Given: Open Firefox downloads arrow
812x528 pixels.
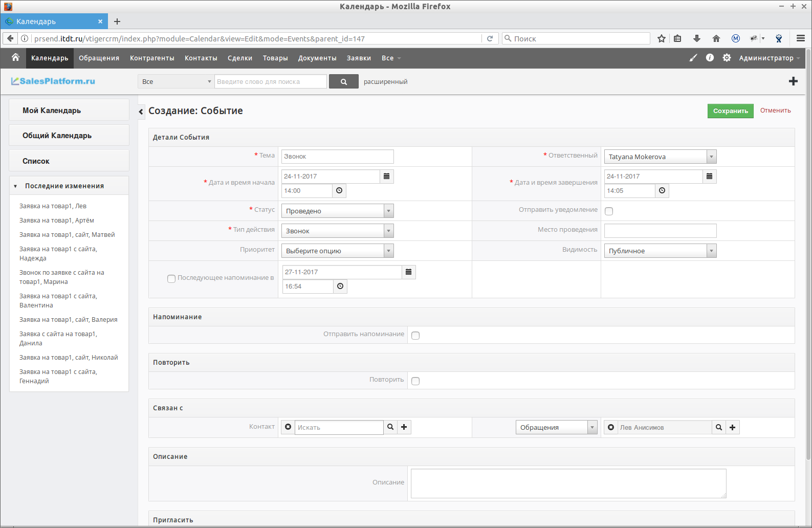Looking at the screenshot, I should pyautogui.click(x=696, y=38).
